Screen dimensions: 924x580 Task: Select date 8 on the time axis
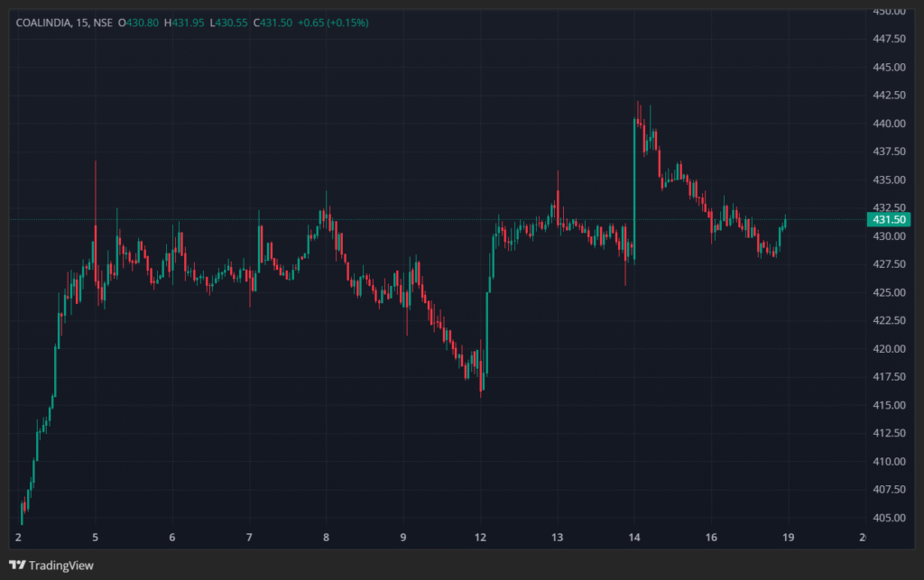[x=326, y=538]
